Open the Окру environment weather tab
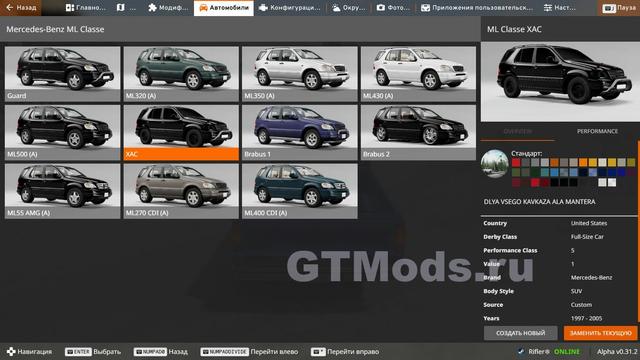 349,8
